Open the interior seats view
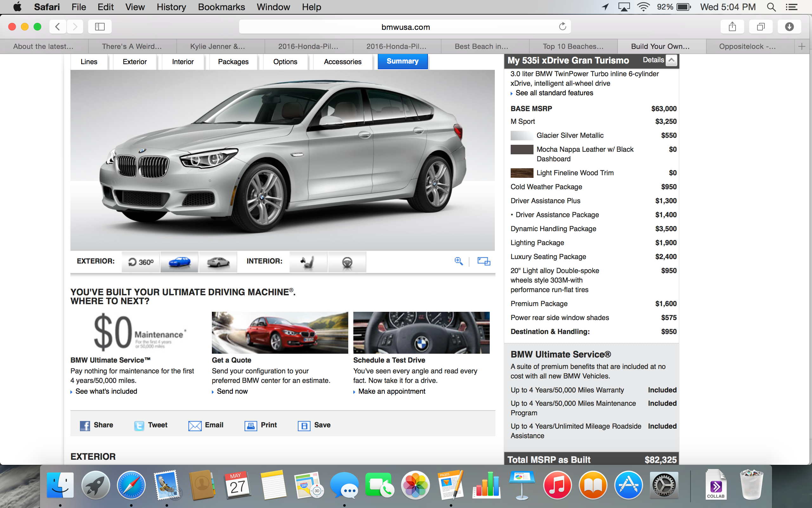The height and width of the screenshot is (508, 812). pyautogui.click(x=308, y=262)
